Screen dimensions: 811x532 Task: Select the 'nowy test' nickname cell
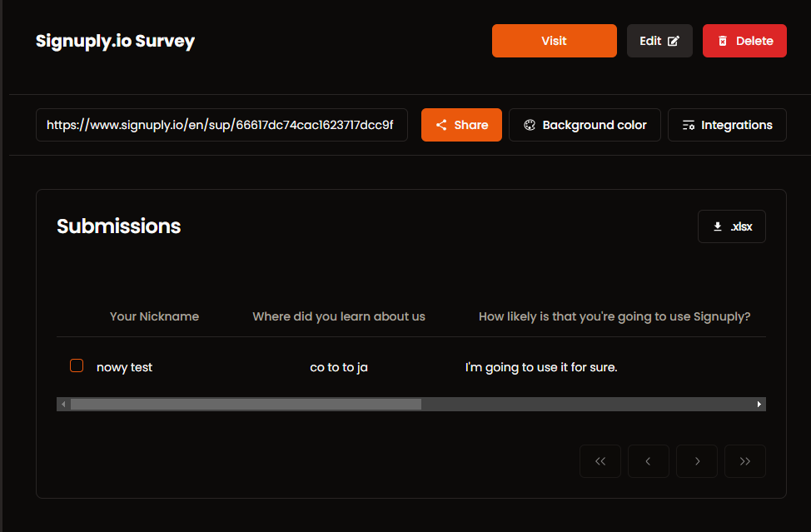click(124, 367)
